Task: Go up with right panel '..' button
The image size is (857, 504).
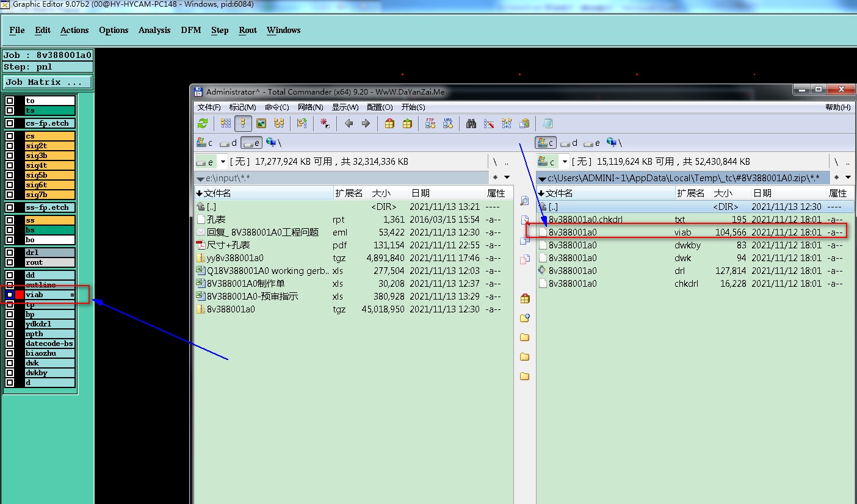Action: tap(848, 162)
